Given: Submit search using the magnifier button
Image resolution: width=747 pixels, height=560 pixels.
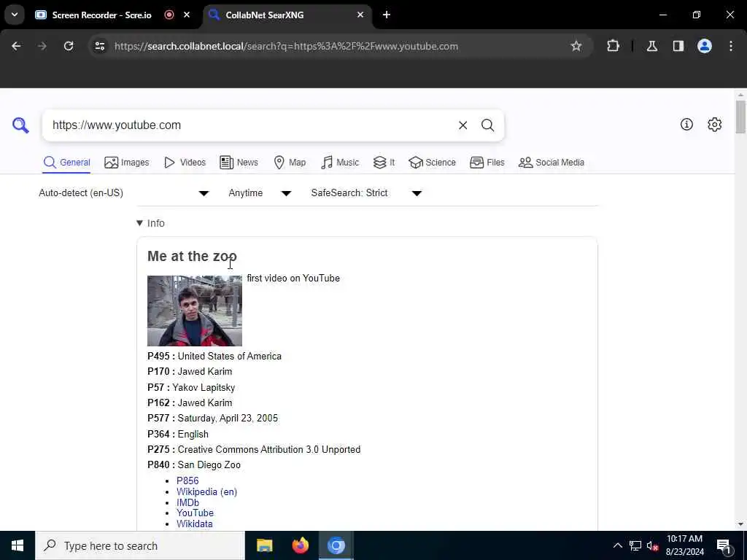Looking at the screenshot, I should coord(487,125).
